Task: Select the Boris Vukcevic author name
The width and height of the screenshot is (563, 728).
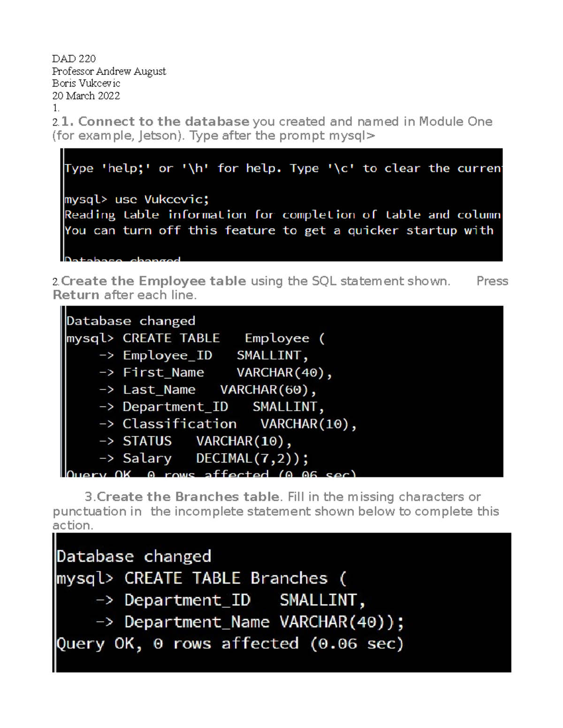Action: pos(86,83)
